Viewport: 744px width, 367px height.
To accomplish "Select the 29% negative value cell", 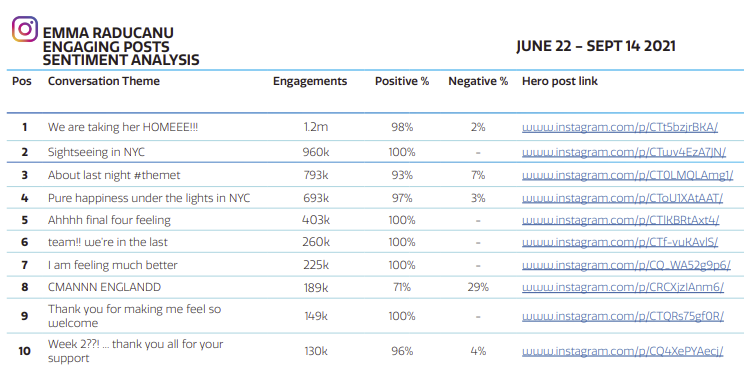I will coord(478,287).
